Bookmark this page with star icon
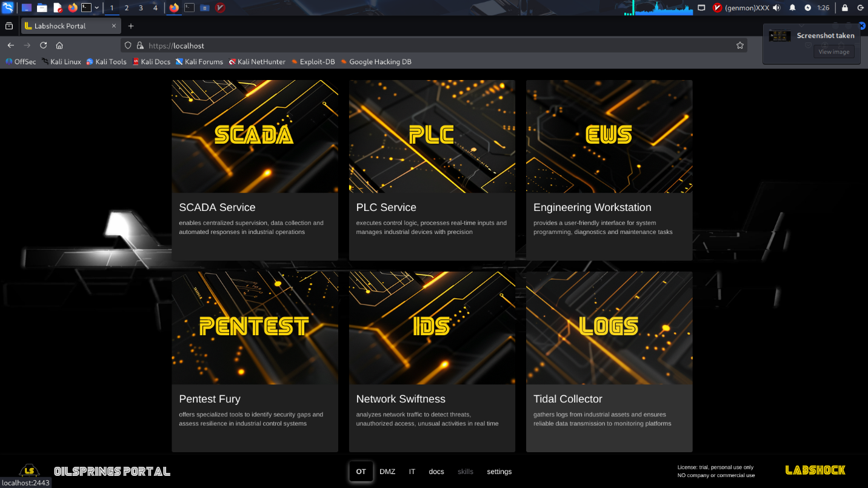 (x=739, y=45)
